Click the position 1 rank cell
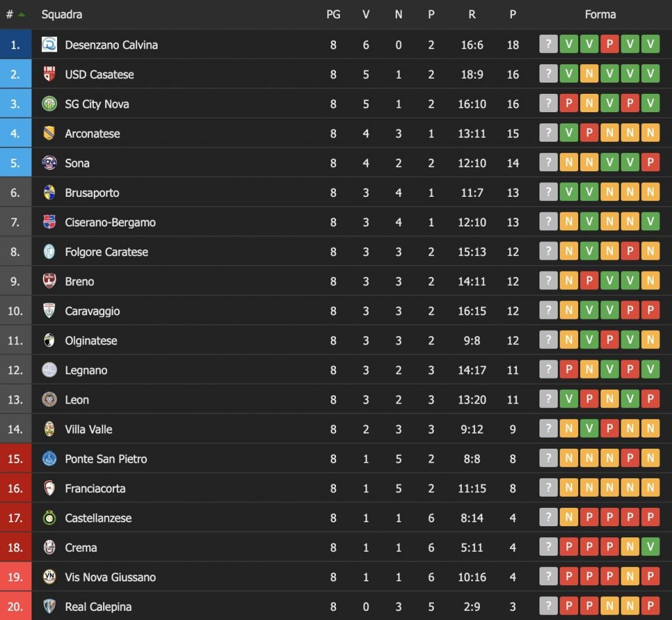The width and height of the screenshot is (672, 620). pos(15,45)
